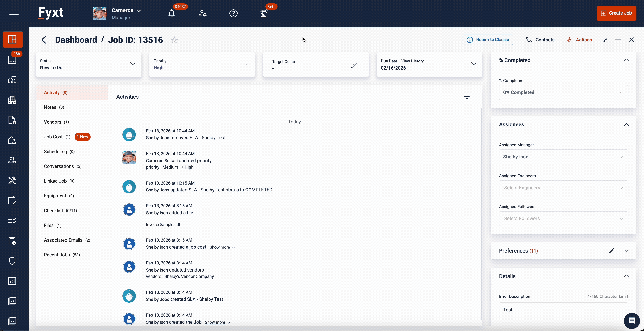
Task: Collapse the Assignees panel
Action: pyautogui.click(x=626, y=124)
